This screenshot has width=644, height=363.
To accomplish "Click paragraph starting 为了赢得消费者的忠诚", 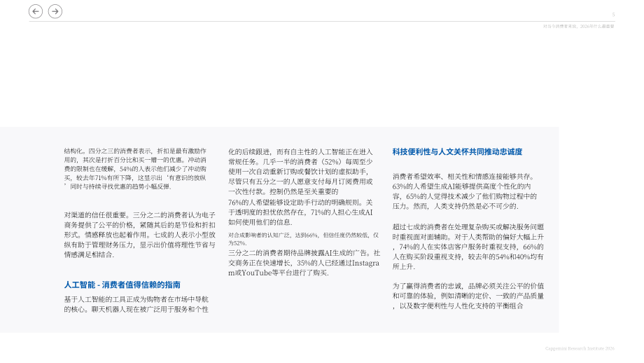I will [x=468, y=296].
